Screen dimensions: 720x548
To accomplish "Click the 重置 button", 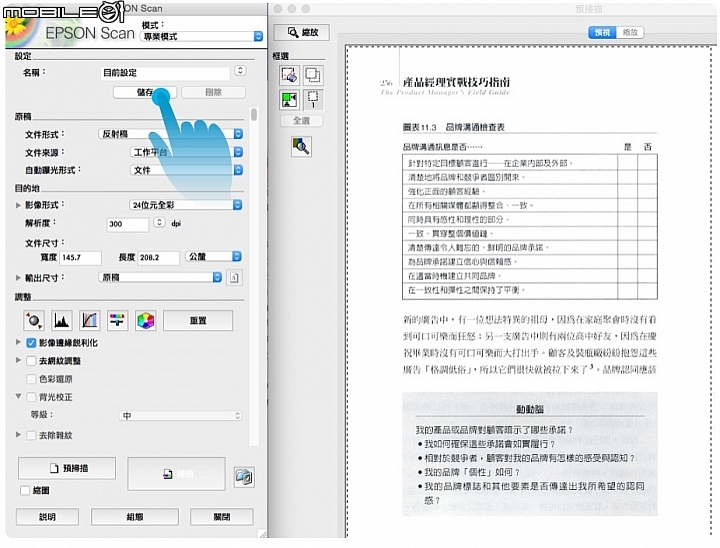I will point(198,320).
